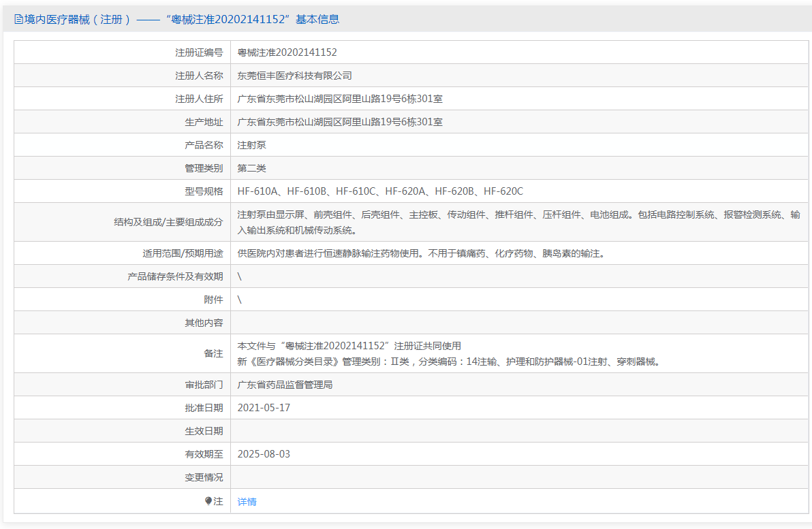The width and height of the screenshot is (812, 529).
Task: Click the approval date 2021-05-17
Action: pos(264,408)
